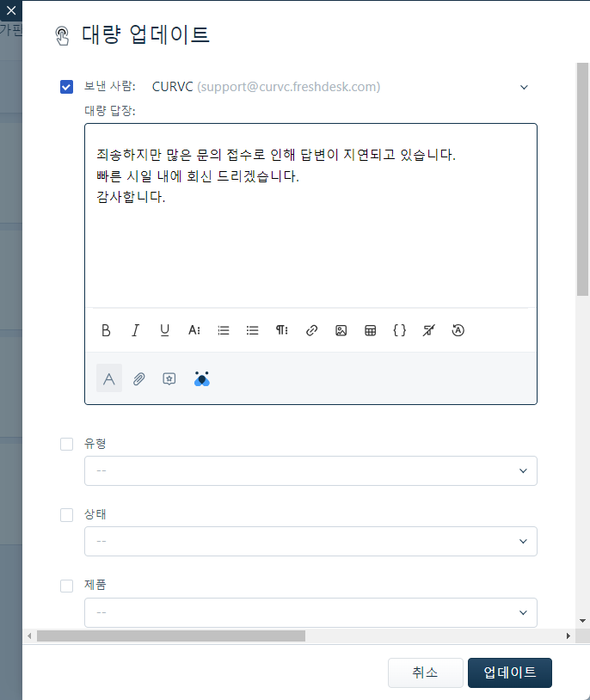Open the 유형 dropdown

click(310, 470)
